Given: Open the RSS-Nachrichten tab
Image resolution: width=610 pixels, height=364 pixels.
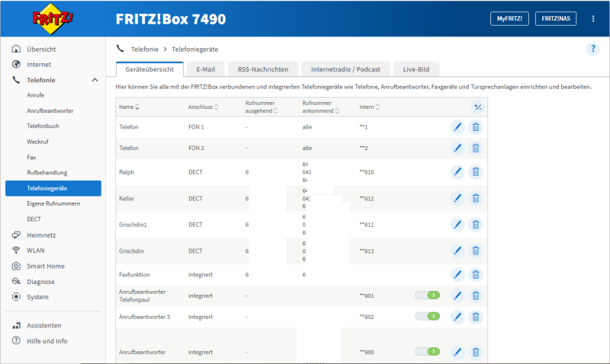Looking at the screenshot, I should [262, 69].
